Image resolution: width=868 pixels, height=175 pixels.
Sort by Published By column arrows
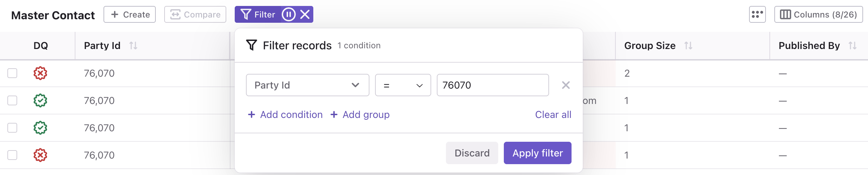coord(853,45)
